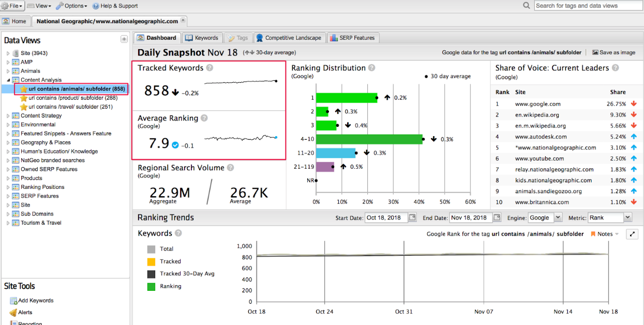Click the add data view plus icon
The height and width of the screenshot is (325, 644).
pyautogui.click(x=124, y=39)
